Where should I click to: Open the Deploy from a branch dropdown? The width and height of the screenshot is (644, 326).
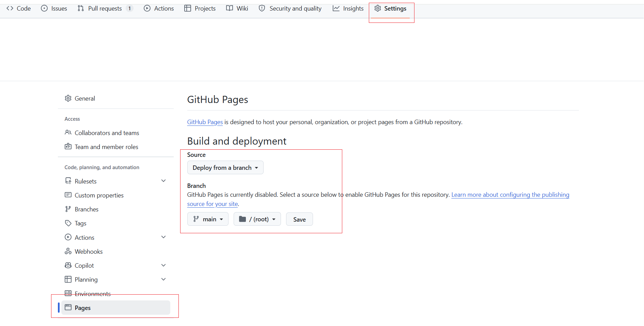coord(225,167)
